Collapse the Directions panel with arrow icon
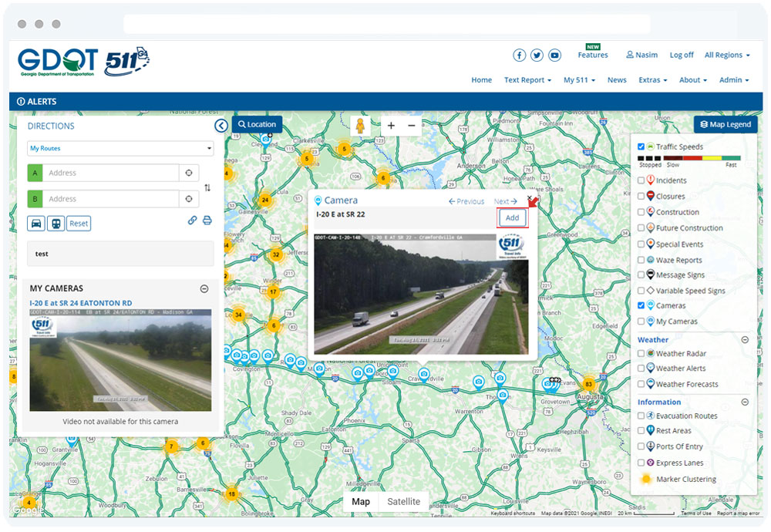Screen dimensions: 771x532 tap(221, 126)
